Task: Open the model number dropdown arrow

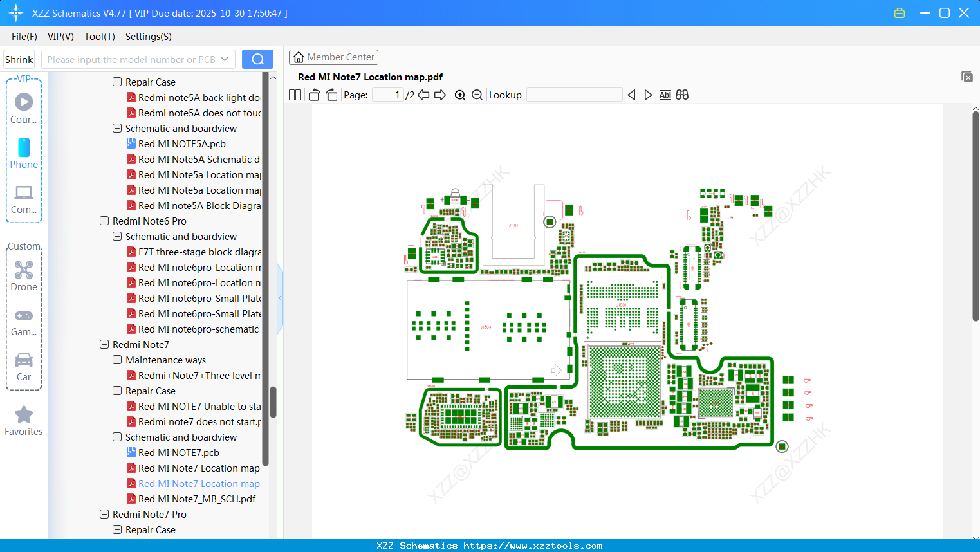Action: point(225,59)
